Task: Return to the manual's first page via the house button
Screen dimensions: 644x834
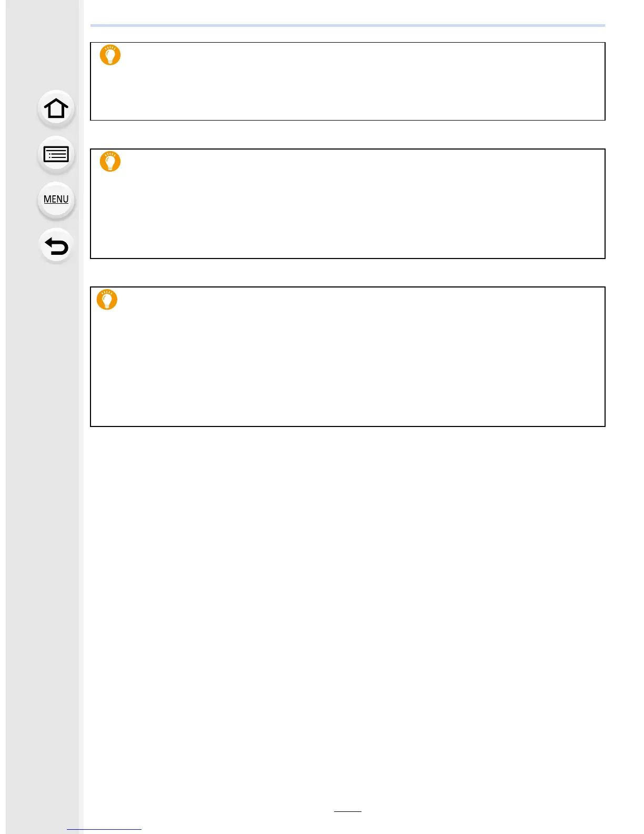Action: click(x=56, y=108)
